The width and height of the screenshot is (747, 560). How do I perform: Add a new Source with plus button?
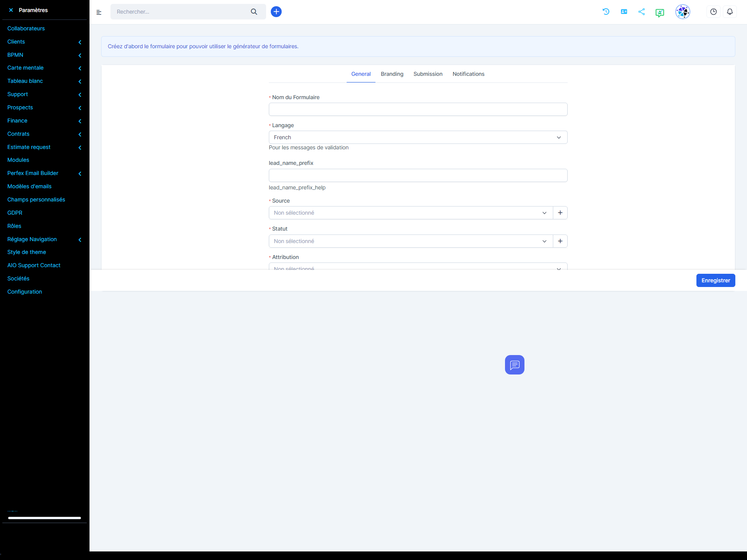560,213
